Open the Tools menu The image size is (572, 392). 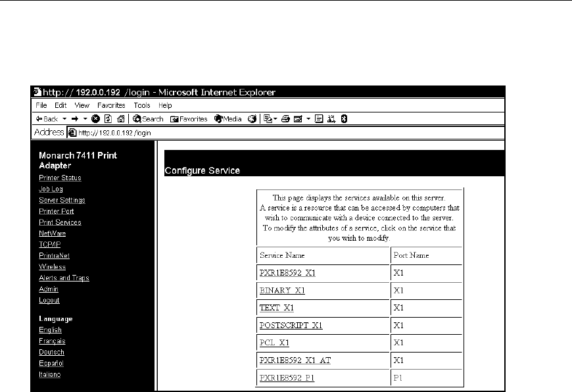tap(142, 105)
